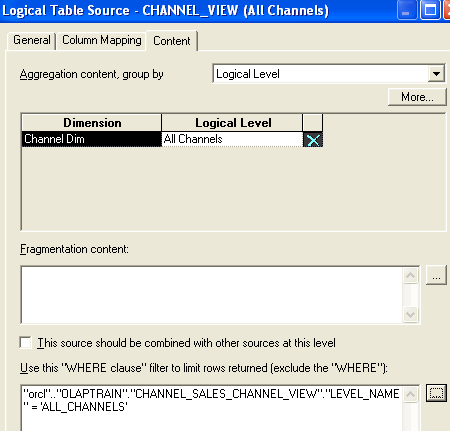The width and height of the screenshot is (450, 431).
Task: Delete the Channel Dim row with X icon
Action: tap(313, 140)
